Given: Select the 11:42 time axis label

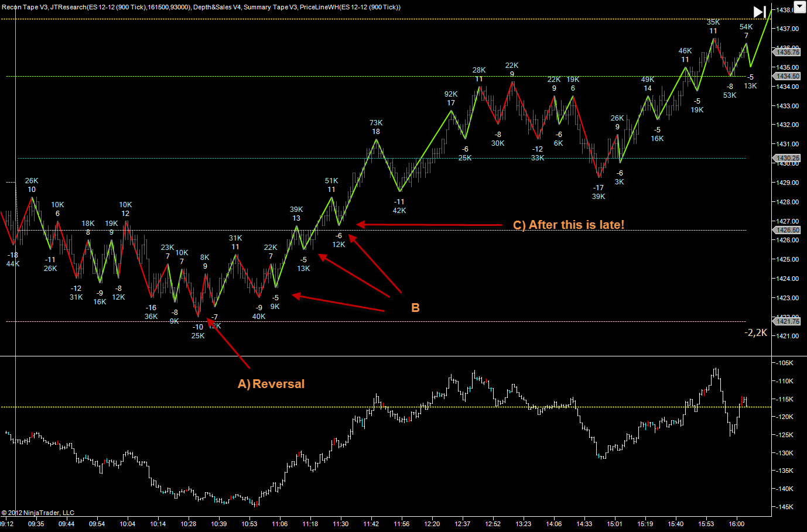Looking at the screenshot, I should pyautogui.click(x=371, y=524).
